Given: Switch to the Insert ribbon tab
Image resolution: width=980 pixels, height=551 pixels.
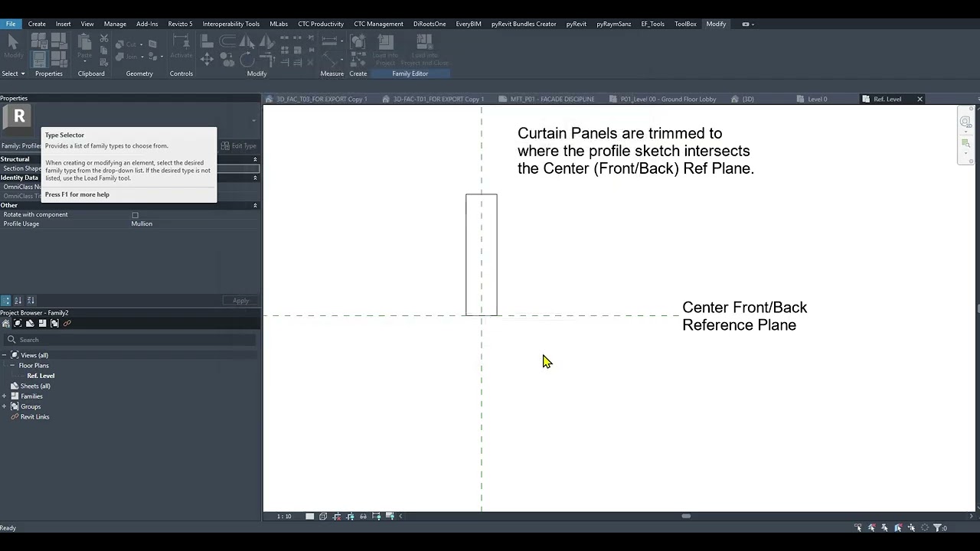Looking at the screenshot, I should click(63, 24).
